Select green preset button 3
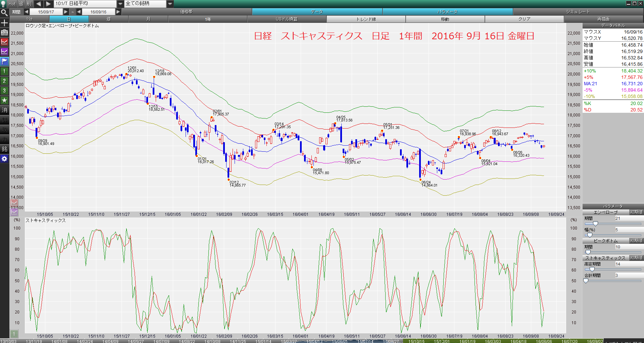644x343 pixels. click(4, 91)
